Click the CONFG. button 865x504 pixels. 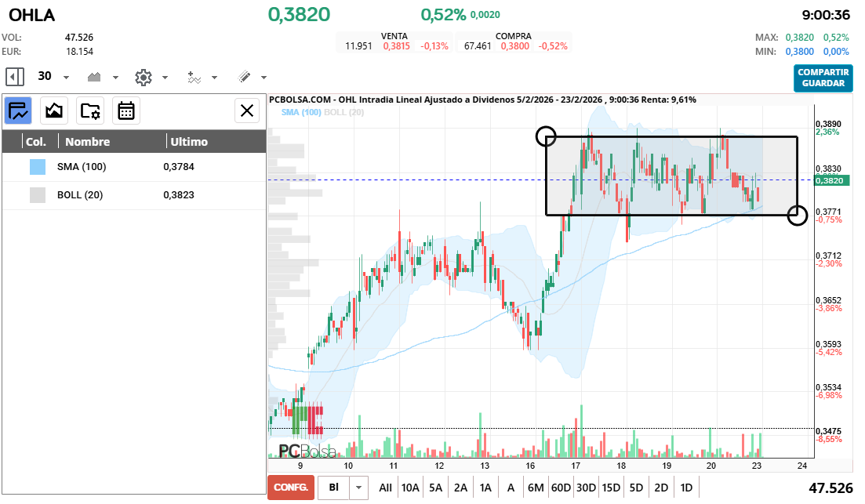click(291, 488)
